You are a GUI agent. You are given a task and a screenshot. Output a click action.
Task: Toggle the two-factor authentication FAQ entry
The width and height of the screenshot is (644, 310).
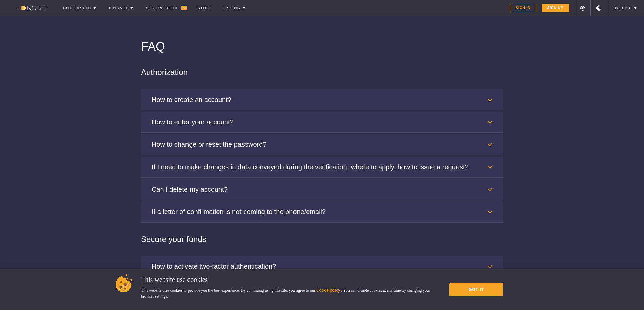(x=322, y=266)
